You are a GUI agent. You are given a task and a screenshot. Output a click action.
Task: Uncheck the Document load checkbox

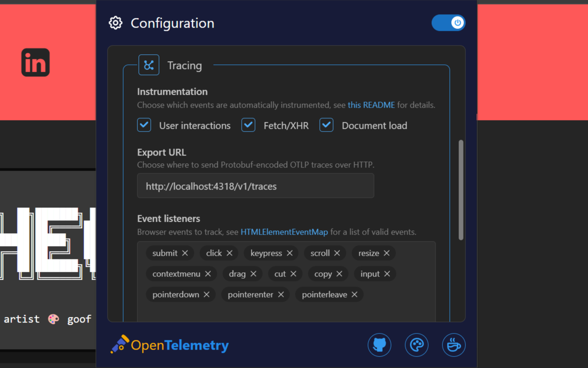[x=326, y=125]
